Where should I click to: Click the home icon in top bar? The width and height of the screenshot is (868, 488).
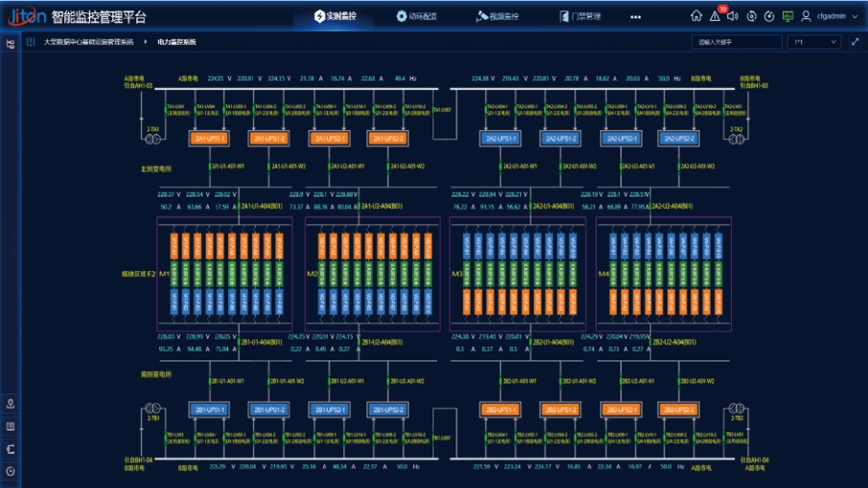pyautogui.click(x=696, y=16)
